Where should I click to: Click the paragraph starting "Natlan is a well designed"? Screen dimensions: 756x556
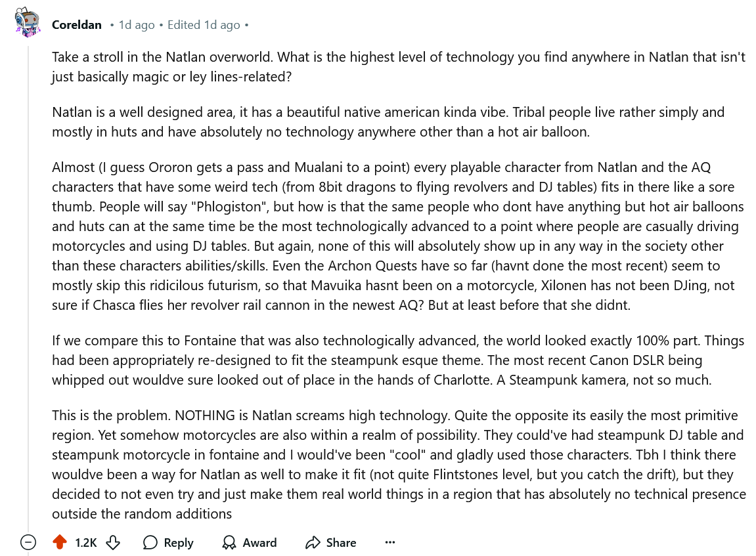pos(388,121)
